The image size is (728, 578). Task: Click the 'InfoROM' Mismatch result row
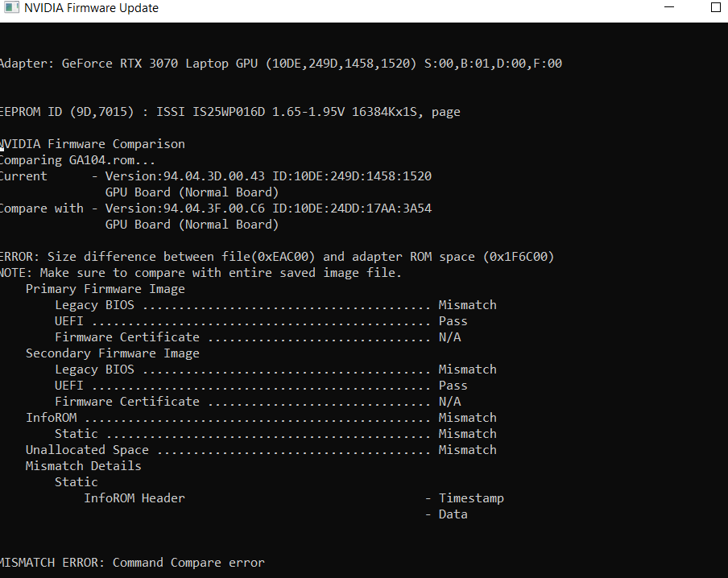(x=262, y=418)
